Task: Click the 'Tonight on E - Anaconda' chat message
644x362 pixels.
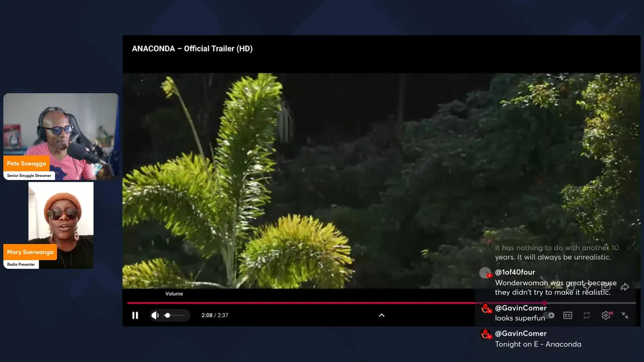Action: point(538,344)
